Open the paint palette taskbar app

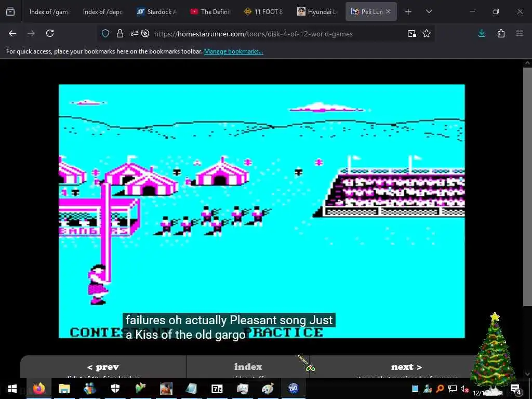click(x=268, y=389)
